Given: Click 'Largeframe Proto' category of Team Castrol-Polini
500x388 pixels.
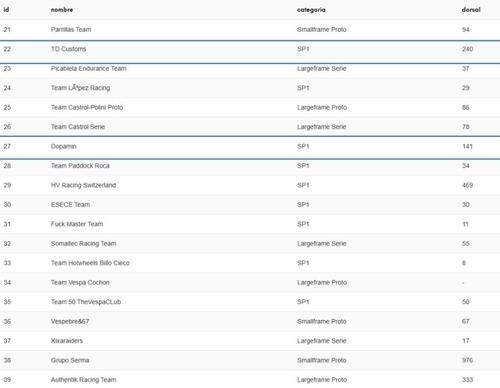Looking at the screenshot, I should (322, 107).
